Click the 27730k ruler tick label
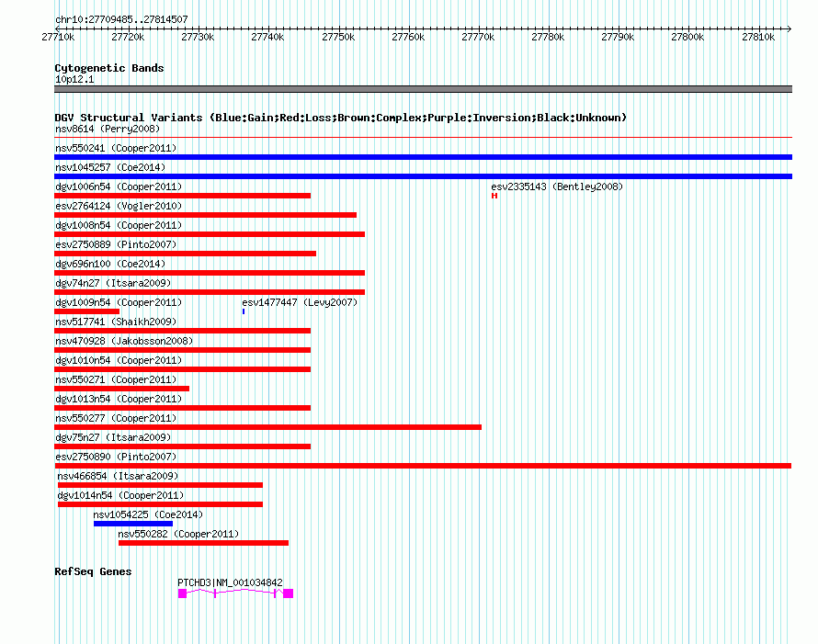Screen dimensions: 818x644 pos(198,37)
